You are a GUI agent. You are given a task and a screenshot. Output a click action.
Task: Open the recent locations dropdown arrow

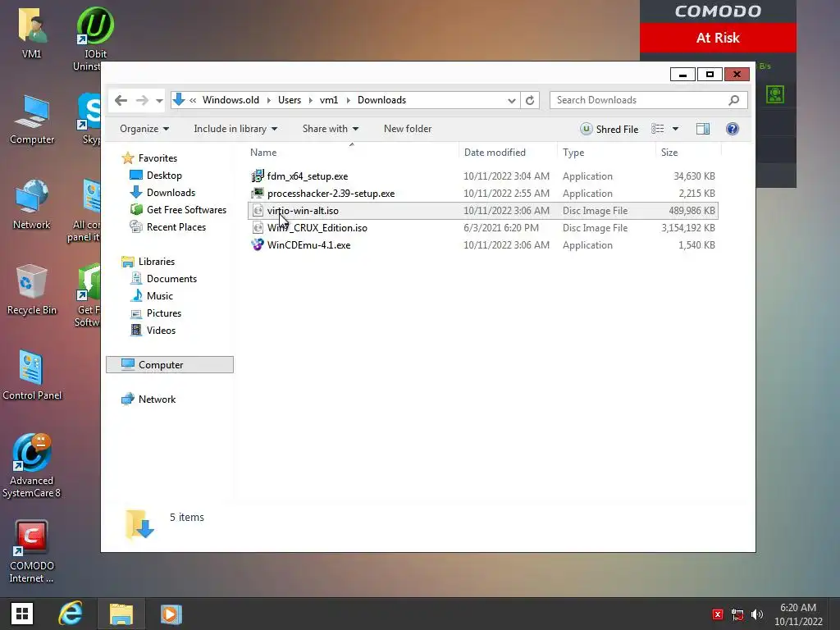[x=159, y=100]
